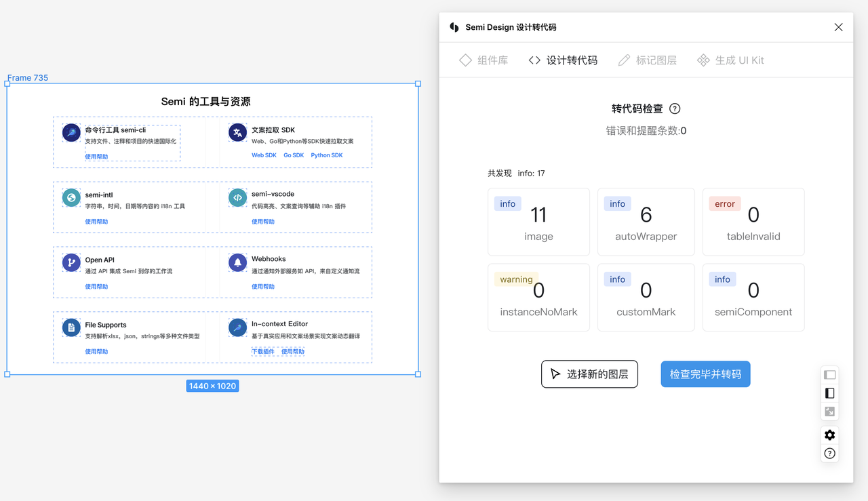Go to the 生成 UI Kit tab
Image resolution: width=868 pixels, height=501 pixels.
tap(730, 60)
